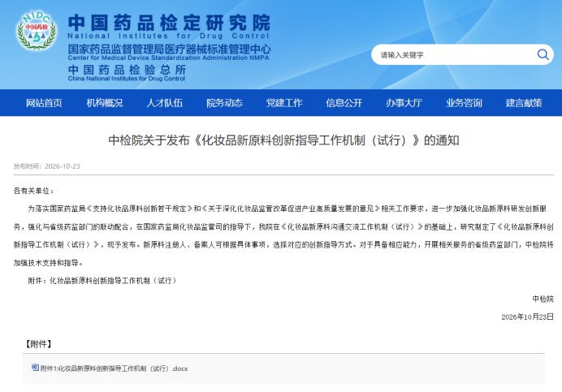Open the 机构概况 menu item
Image resolution: width=562 pixels, height=392 pixels.
[104, 103]
